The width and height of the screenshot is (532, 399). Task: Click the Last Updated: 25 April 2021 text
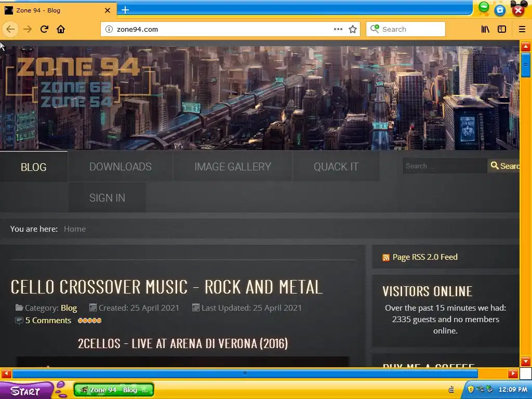[x=251, y=308]
